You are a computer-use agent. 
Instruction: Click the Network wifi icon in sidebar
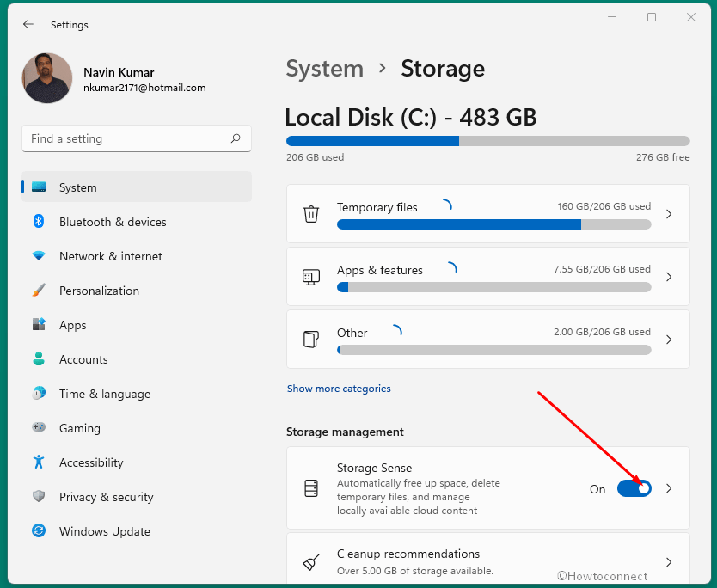[x=39, y=255]
